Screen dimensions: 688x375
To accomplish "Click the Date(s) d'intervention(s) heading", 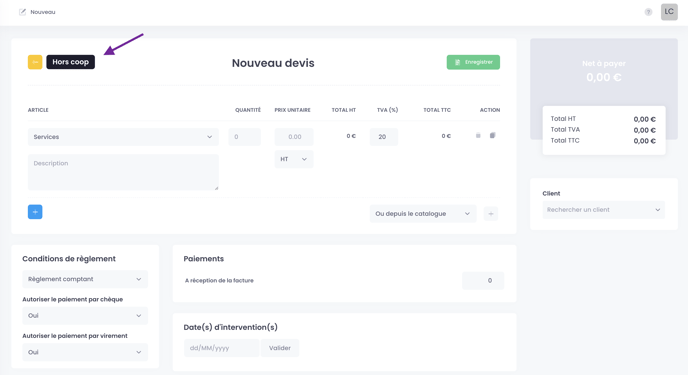I will click(230, 327).
